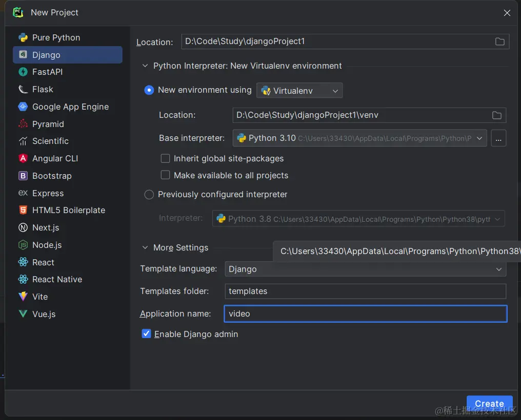This screenshot has width=521, height=420.
Task: Select Next.js project type
Action: point(68,227)
